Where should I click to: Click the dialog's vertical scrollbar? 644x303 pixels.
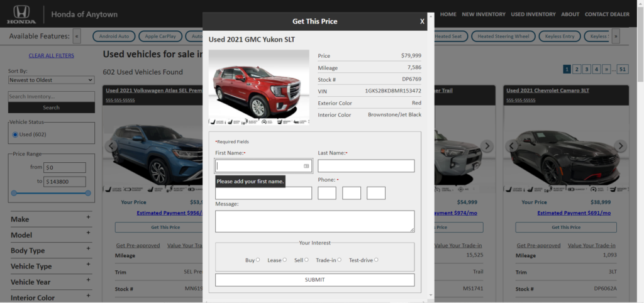tap(430, 156)
